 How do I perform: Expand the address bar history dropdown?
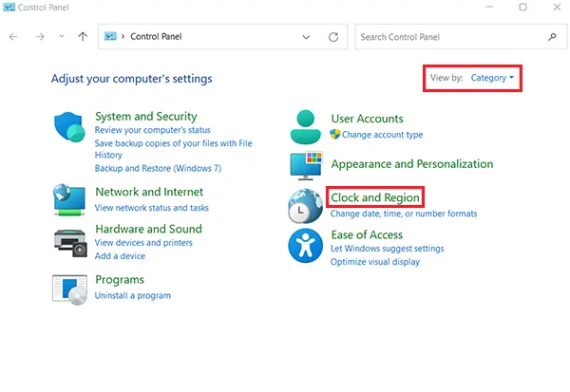coord(306,37)
